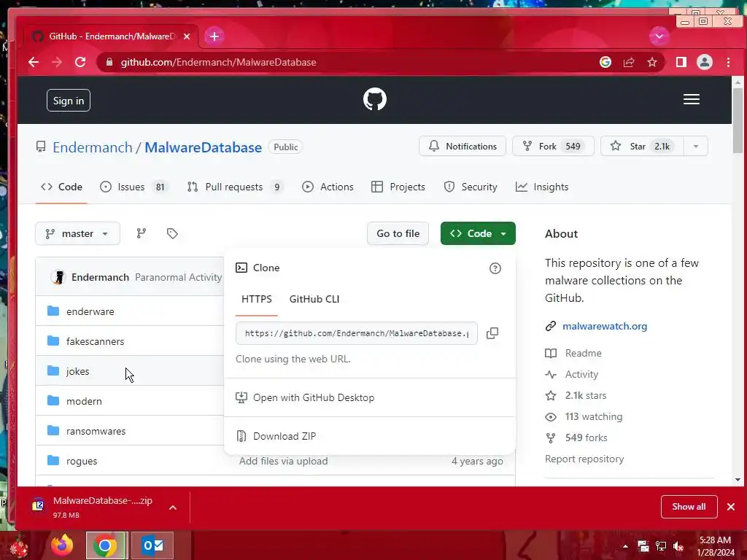Image resolution: width=747 pixels, height=560 pixels.
Task: Open the Security tab
Action: (x=471, y=187)
